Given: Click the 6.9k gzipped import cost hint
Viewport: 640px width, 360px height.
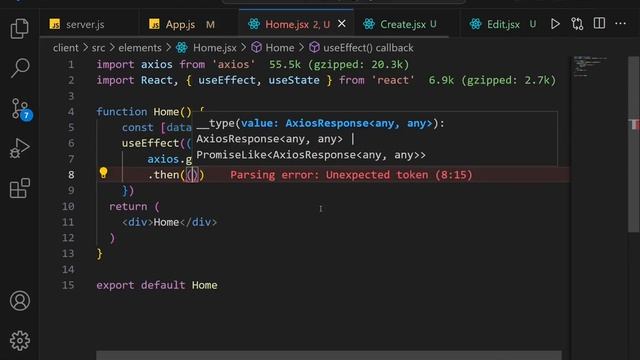Looking at the screenshot, I should (x=492, y=80).
